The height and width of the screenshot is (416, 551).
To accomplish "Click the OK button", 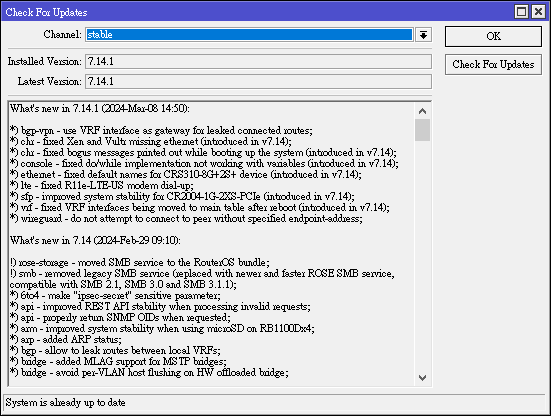I will click(x=493, y=36).
